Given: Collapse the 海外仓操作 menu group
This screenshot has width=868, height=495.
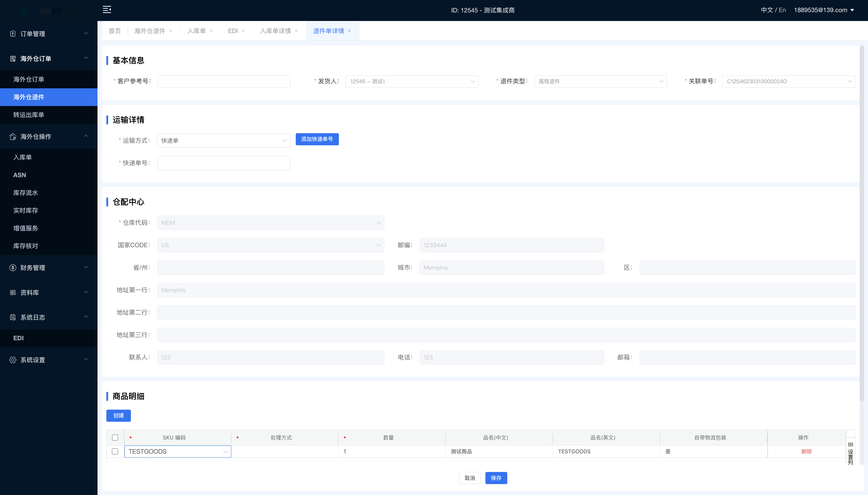Looking at the screenshot, I should point(86,136).
